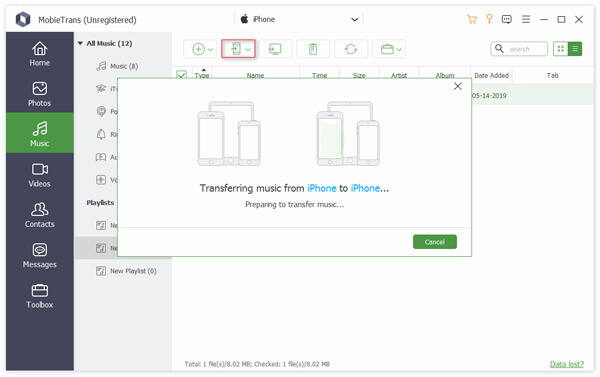This screenshot has height=377, width=600.
Task: Open the Messages section
Action: (x=39, y=256)
